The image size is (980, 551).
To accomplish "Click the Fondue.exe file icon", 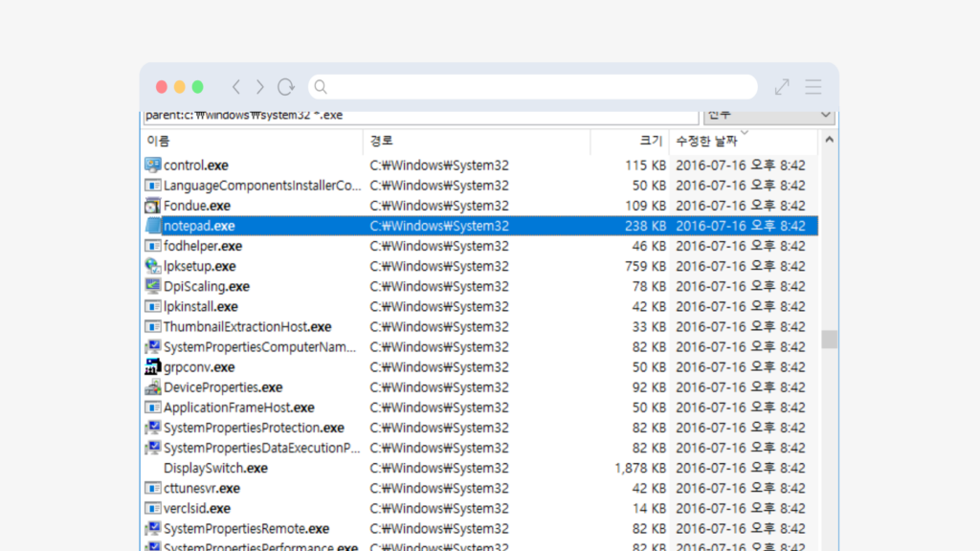I will [x=152, y=206].
